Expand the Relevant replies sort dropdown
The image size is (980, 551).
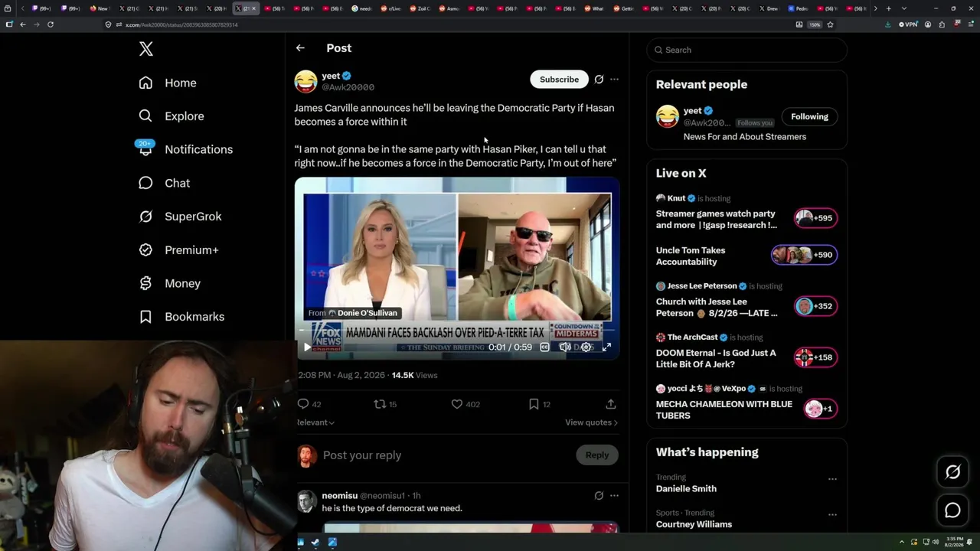tap(315, 422)
